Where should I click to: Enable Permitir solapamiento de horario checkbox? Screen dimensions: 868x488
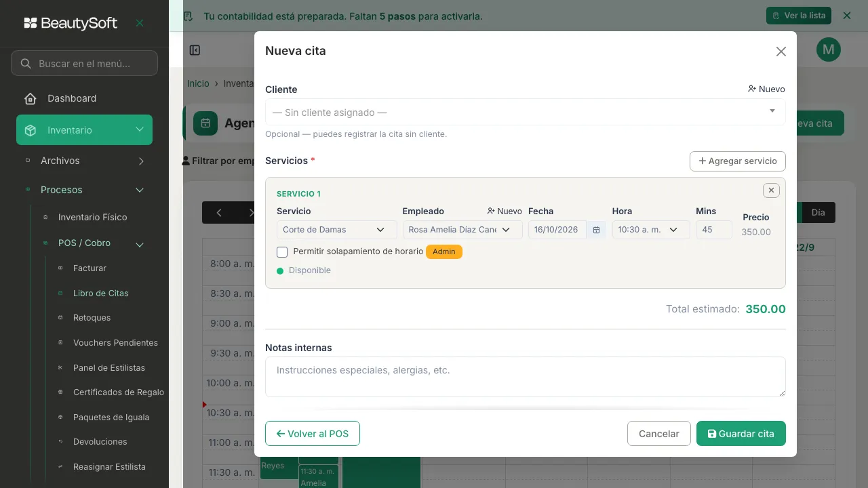tap(283, 252)
